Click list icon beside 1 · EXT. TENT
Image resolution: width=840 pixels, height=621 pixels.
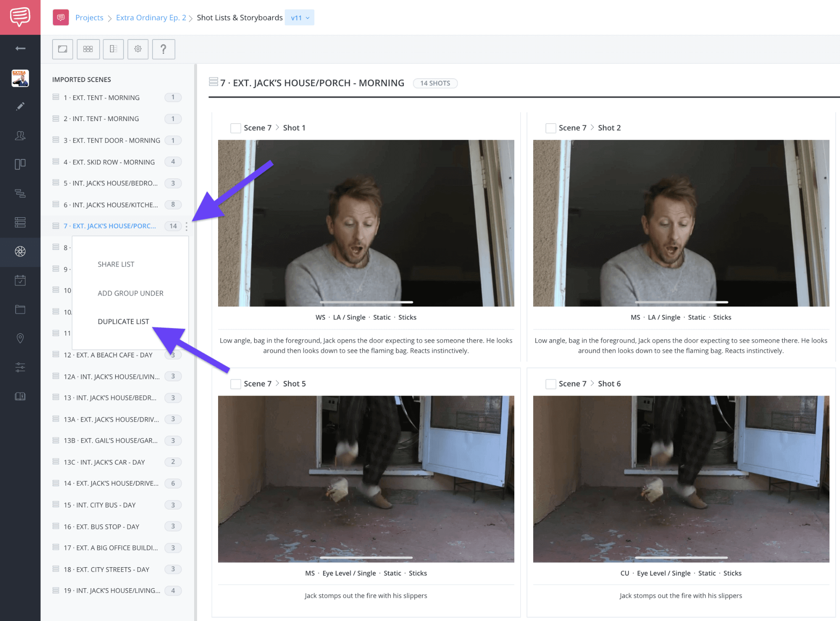click(x=56, y=97)
